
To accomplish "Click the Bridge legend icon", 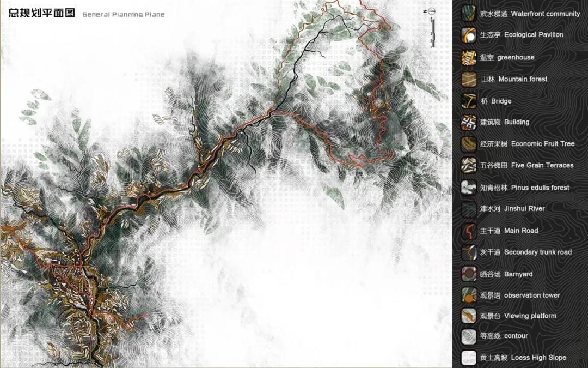I will (x=469, y=101).
